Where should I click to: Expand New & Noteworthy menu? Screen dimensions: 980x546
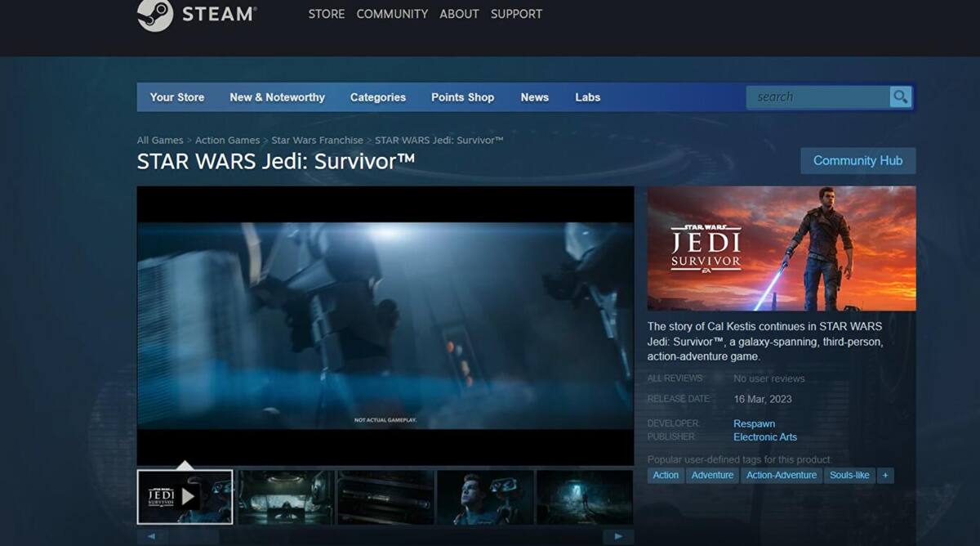[277, 97]
